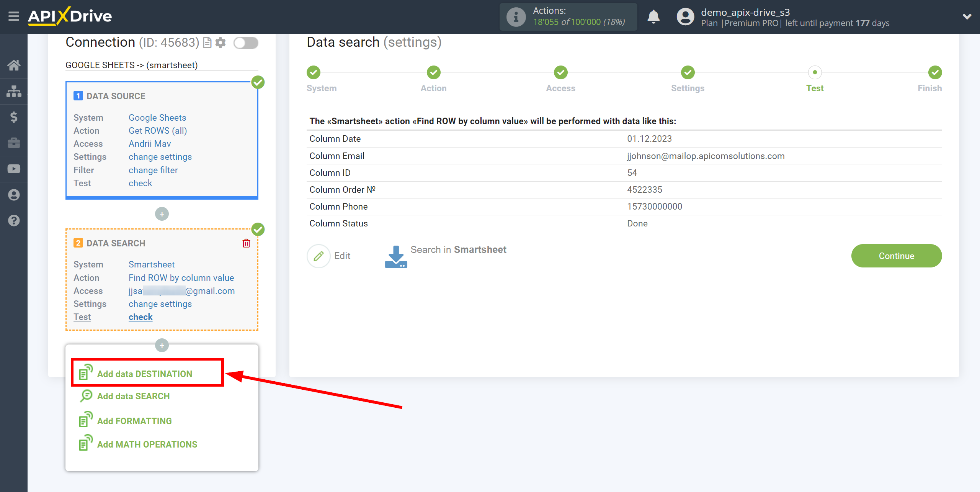Click the connection document copy icon

[207, 43]
